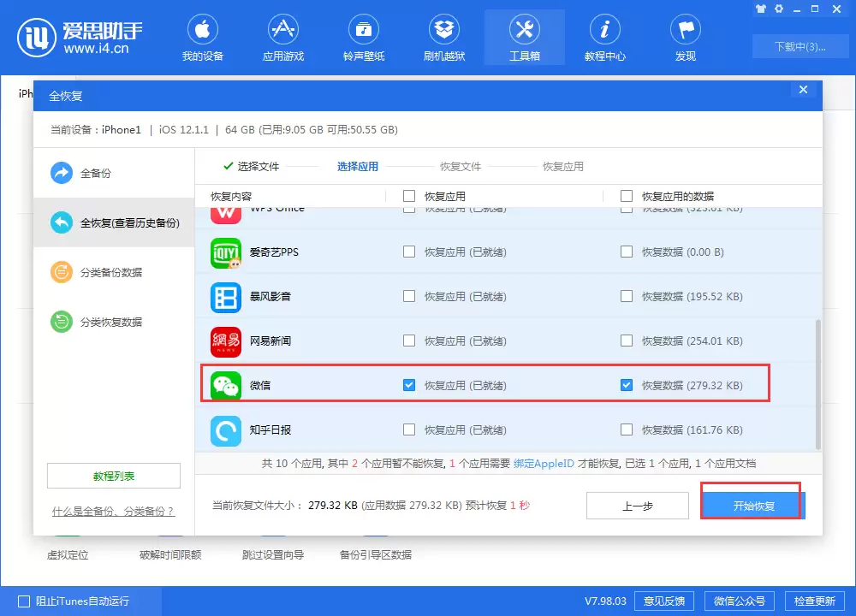The image size is (856, 616).
Task: Click the 微信 app name text
Action: (x=260, y=385)
